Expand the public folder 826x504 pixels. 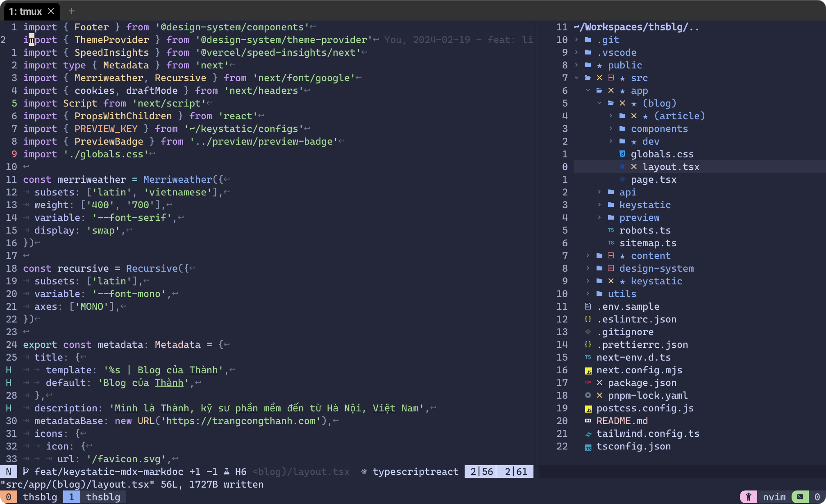click(x=576, y=65)
